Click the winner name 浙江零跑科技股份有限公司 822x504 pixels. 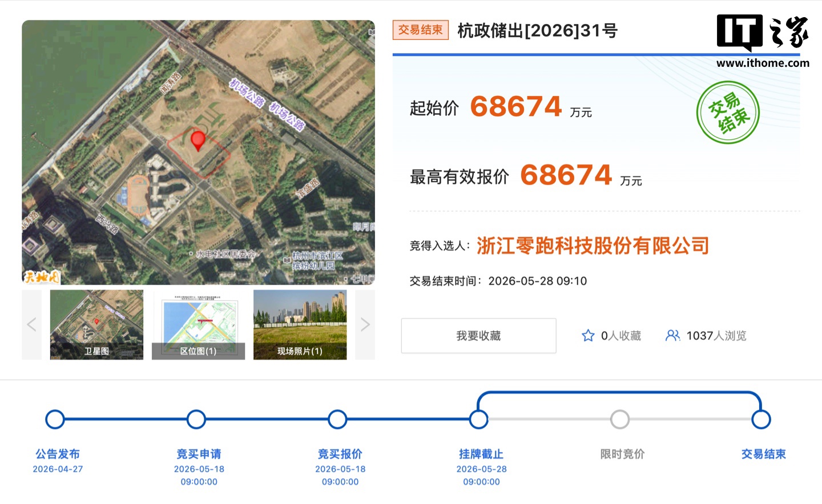(593, 246)
